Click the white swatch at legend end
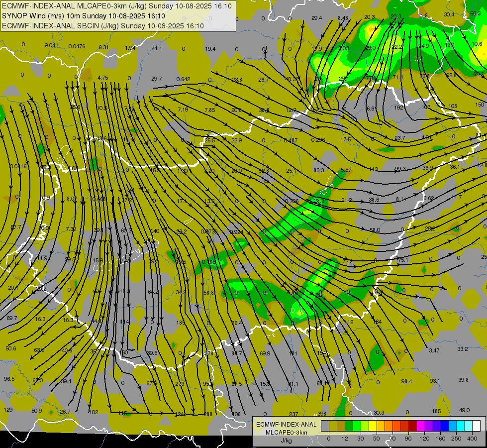487x448 pixels. click(477, 426)
